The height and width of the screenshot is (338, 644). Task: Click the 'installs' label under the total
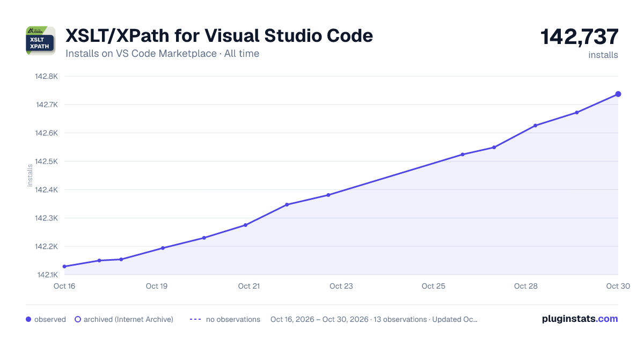tap(603, 55)
